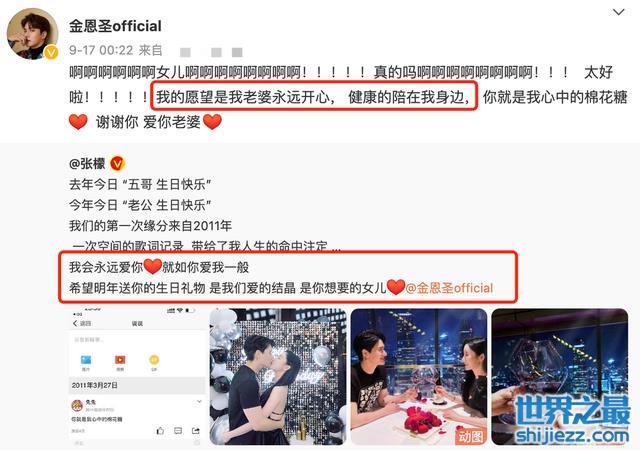This screenshot has height=450, width=640.
Task: Open the 动图 dinner photo thumbnail
Action: coord(419,376)
